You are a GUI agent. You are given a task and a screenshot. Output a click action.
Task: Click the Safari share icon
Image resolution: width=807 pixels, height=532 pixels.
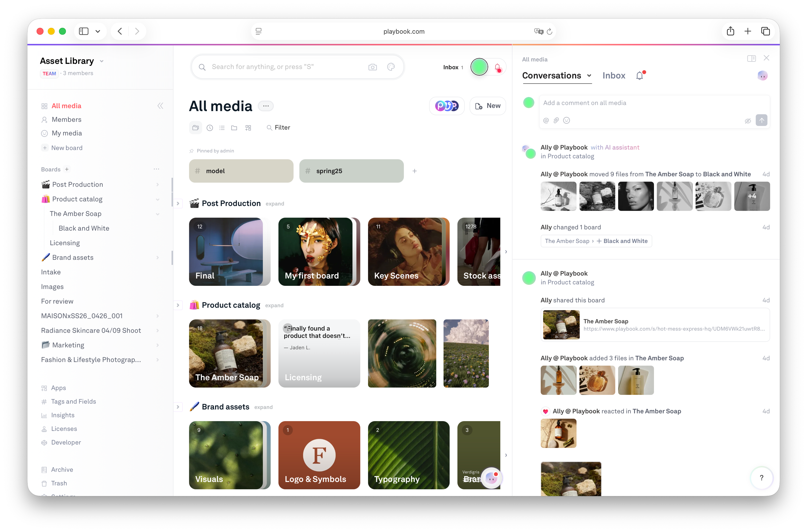pyautogui.click(x=730, y=31)
